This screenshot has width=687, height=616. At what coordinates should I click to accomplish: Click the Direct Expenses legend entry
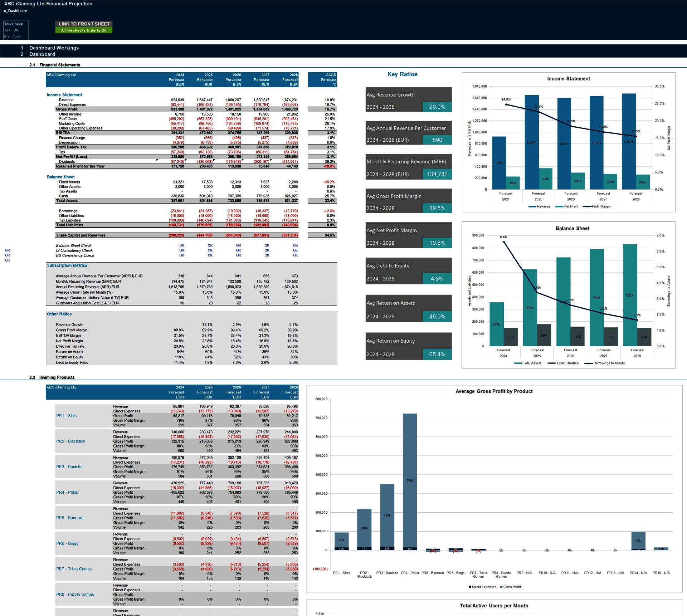[x=482, y=587]
